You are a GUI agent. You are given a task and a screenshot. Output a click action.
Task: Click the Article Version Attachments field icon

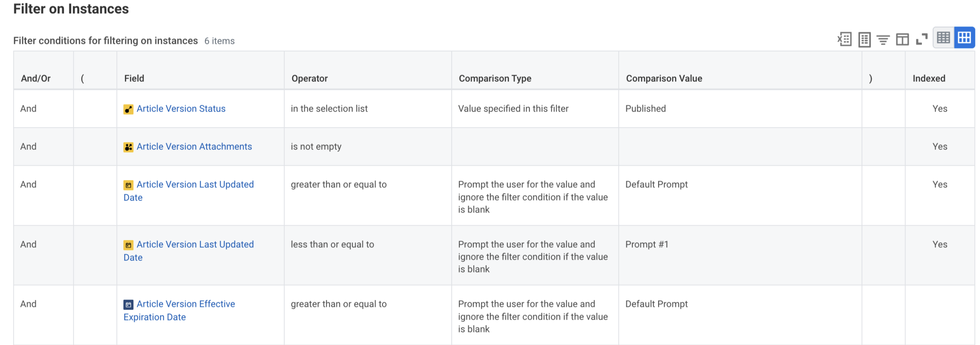click(128, 147)
